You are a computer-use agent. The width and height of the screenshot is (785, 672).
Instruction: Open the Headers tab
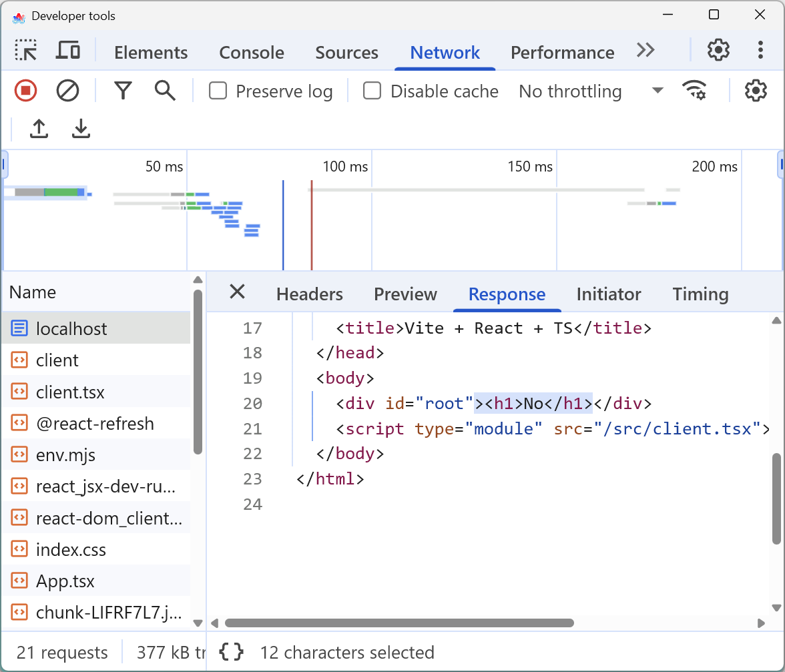310,294
